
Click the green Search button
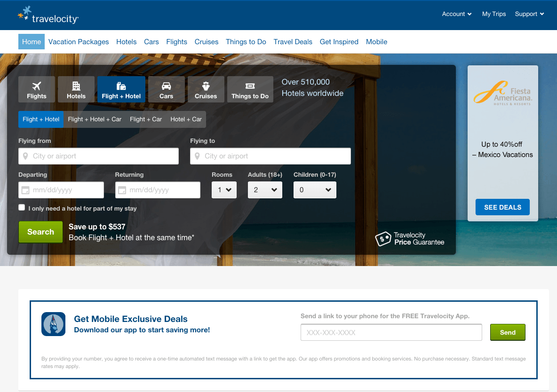click(40, 232)
